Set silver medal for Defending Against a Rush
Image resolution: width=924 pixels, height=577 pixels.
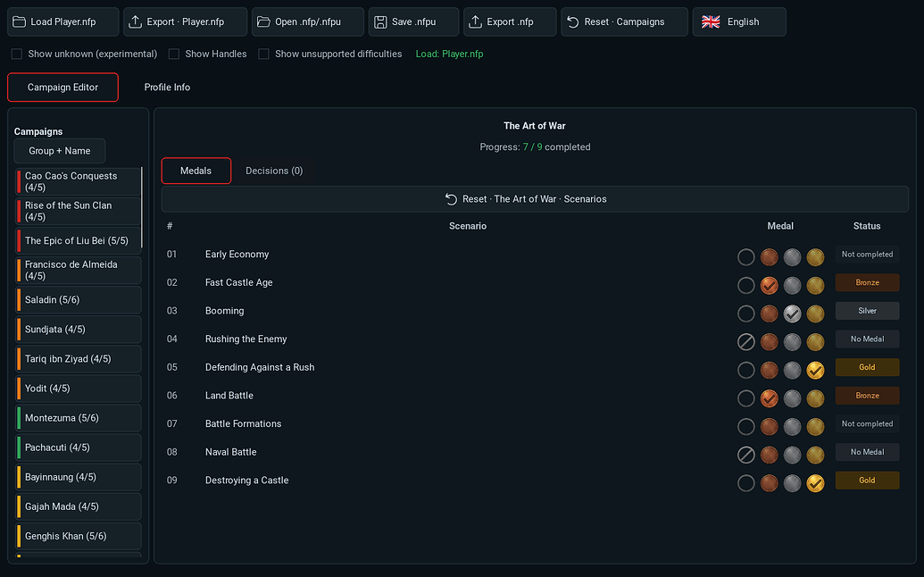pyautogui.click(x=792, y=370)
